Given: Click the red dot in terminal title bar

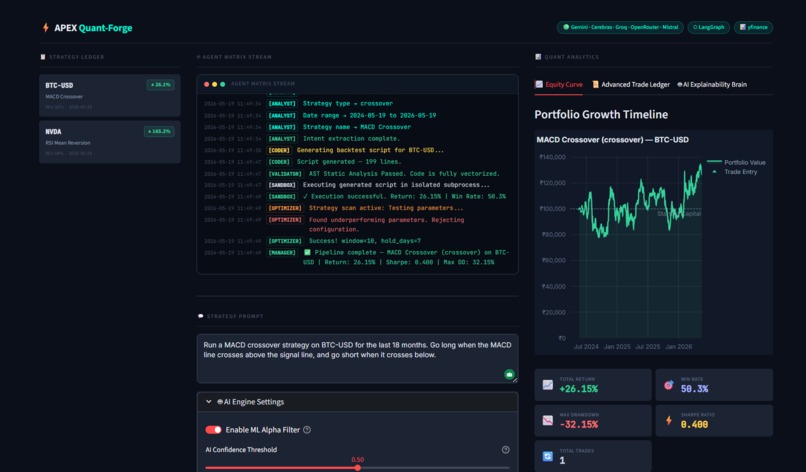Looking at the screenshot, I should tap(207, 84).
